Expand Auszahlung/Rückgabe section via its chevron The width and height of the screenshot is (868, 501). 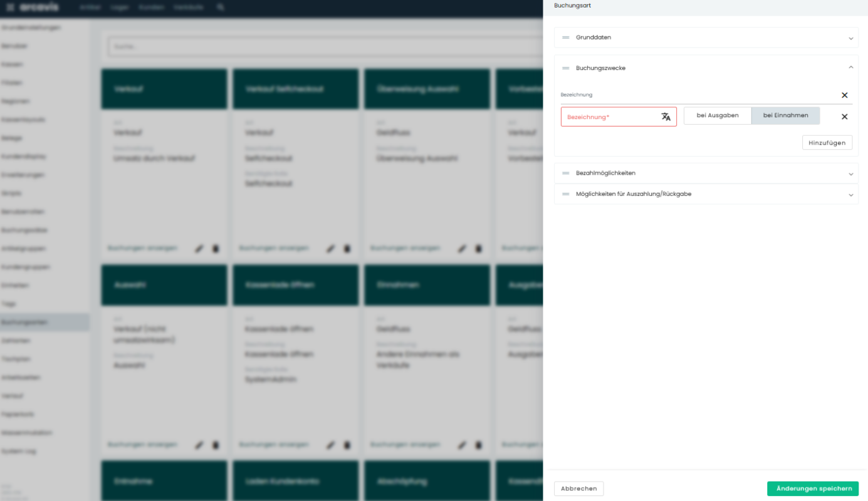point(850,195)
